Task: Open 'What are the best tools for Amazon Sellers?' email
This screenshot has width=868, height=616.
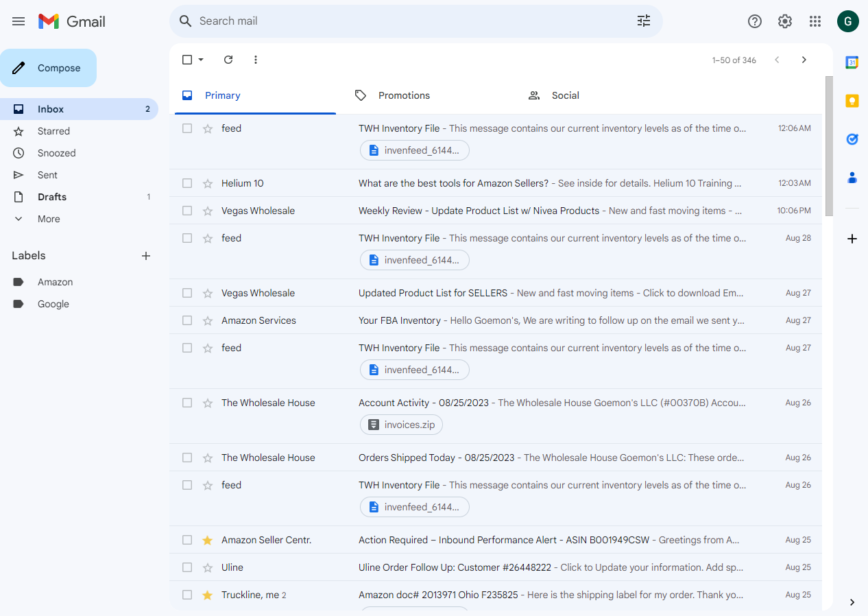Action: point(495,183)
